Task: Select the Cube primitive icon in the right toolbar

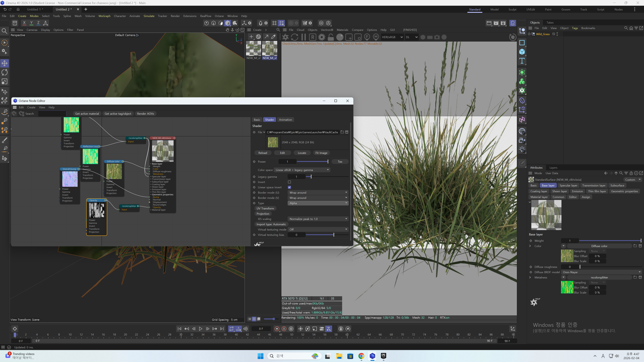Action: click(x=522, y=52)
